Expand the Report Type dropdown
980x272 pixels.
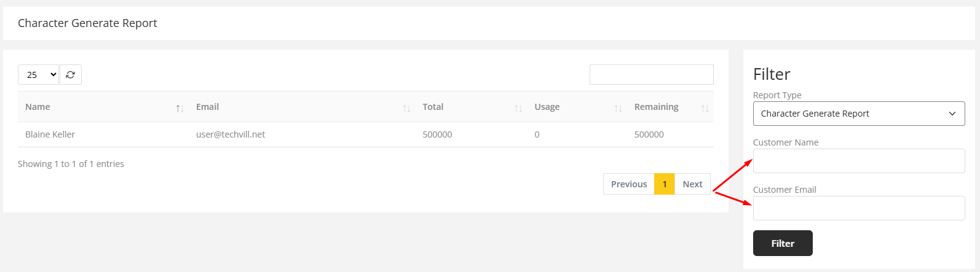pyautogui.click(x=858, y=114)
